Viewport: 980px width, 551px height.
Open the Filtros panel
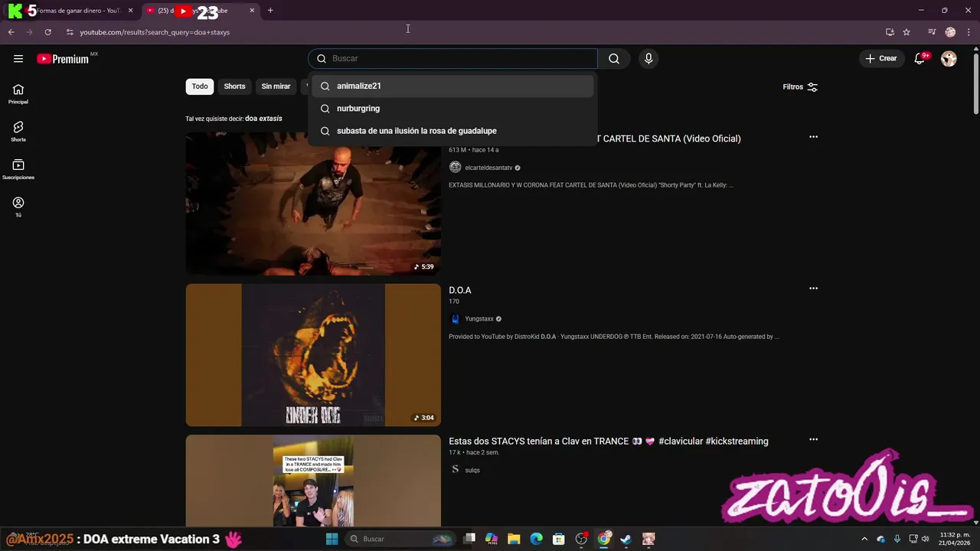click(x=800, y=87)
